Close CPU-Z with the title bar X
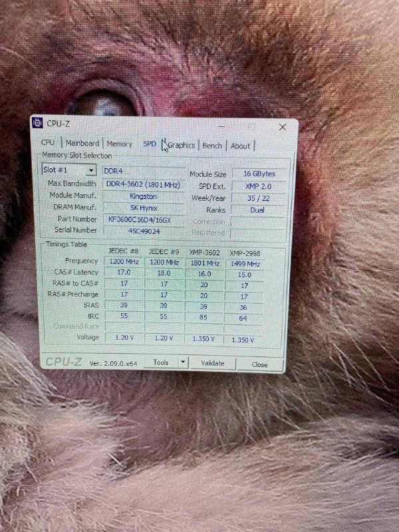This screenshot has width=399, height=532. pyautogui.click(x=283, y=126)
